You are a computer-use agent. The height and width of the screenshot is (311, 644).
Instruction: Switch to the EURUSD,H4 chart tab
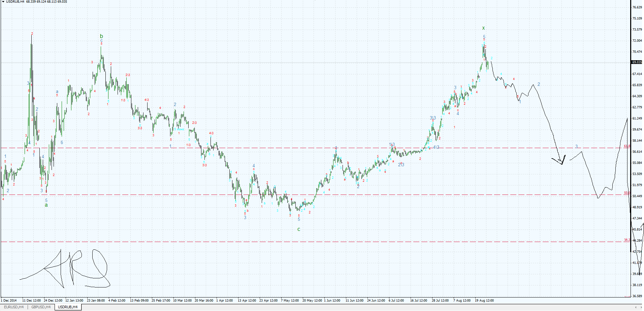point(13,307)
